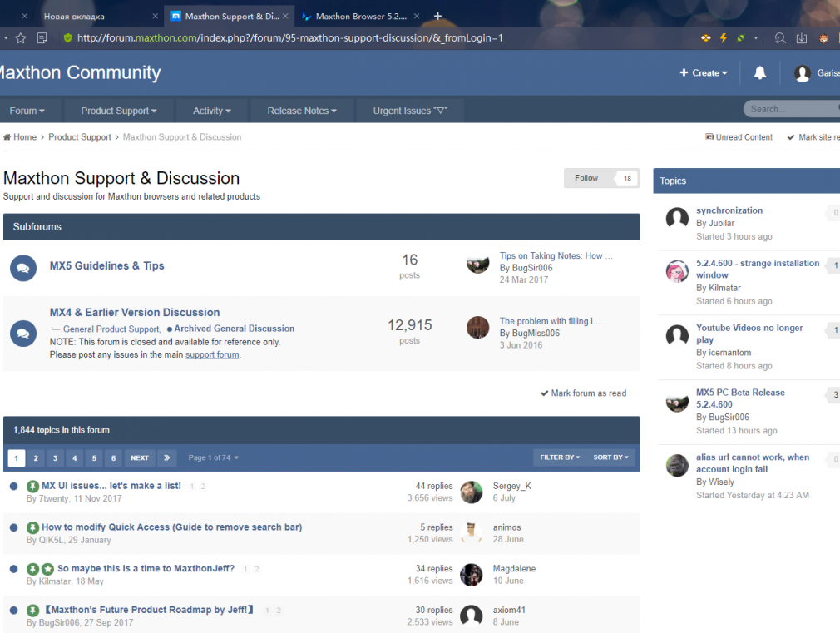Click the follower count 18 button

627,179
